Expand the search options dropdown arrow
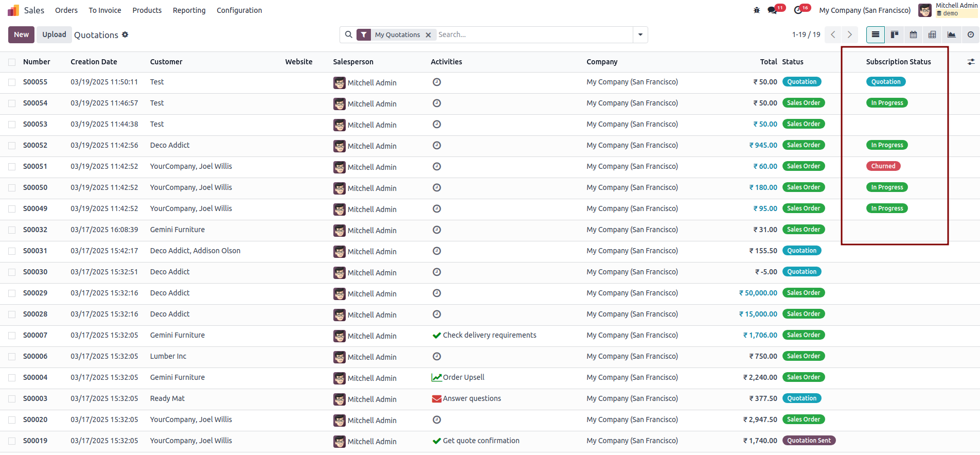This screenshot has width=980, height=455. pyautogui.click(x=640, y=34)
